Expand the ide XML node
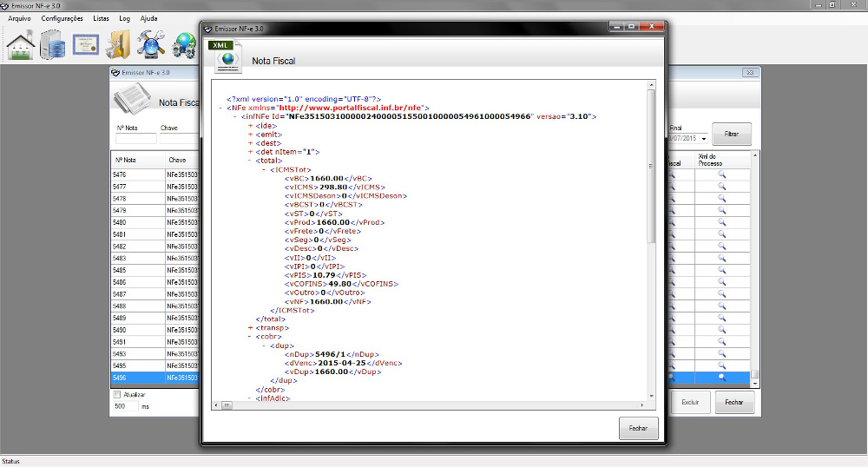The width and height of the screenshot is (868, 467). click(x=250, y=126)
